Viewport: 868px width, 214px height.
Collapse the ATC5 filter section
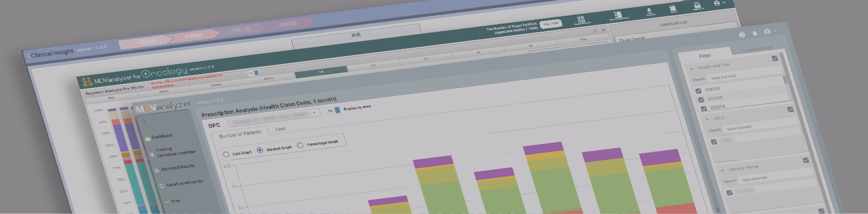(x=708, y=119)
